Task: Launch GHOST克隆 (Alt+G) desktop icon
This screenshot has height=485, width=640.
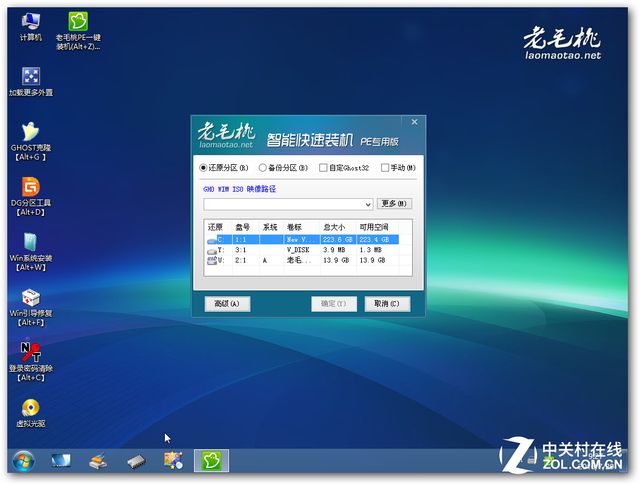Action: pos(31,141)
